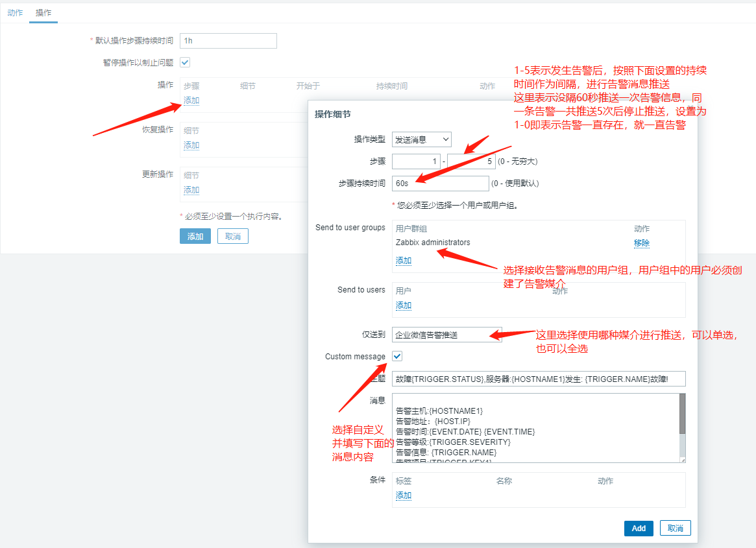The height and width of the screenshot is (548, 756).
Task: Switch to the 操作 tab
Action: [x=43, y=12]
